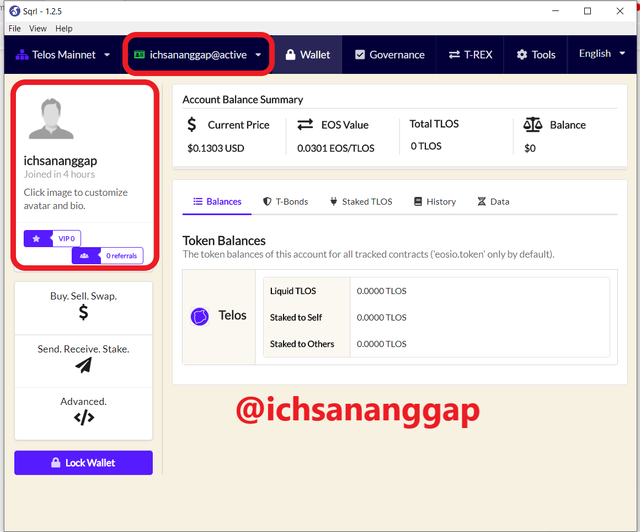Expand the ichsananggap@active account dropdown
The width and height of the screenshot is (640, 532).
(x=198, y=55)
